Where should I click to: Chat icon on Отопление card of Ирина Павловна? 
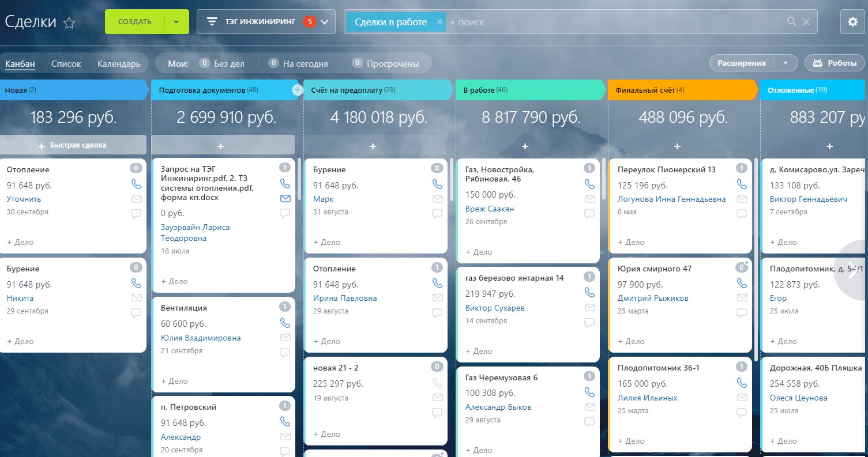pyautogui.click(x=438, y=314)
